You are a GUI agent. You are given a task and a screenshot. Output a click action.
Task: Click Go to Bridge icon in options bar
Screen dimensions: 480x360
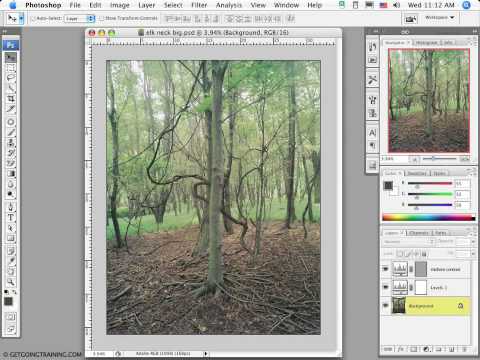411,19
